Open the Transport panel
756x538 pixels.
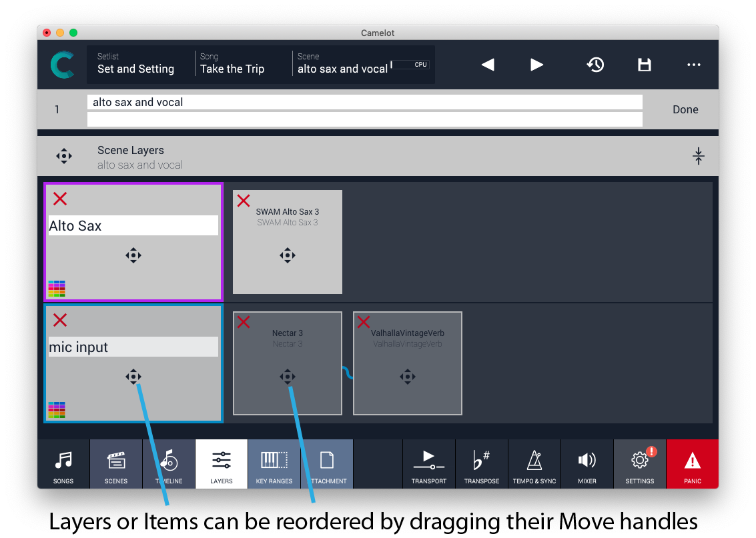[428, 464]
